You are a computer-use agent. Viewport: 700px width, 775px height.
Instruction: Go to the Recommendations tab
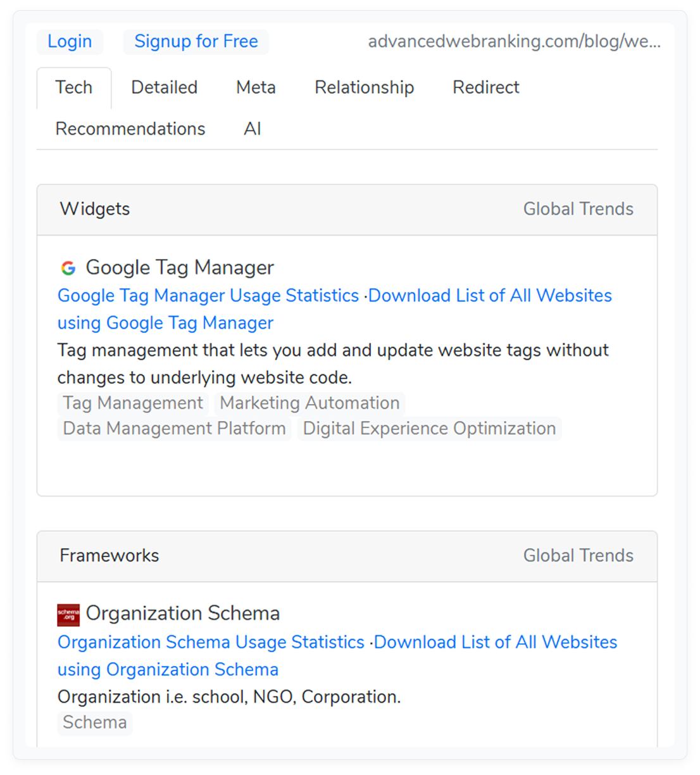130,129
